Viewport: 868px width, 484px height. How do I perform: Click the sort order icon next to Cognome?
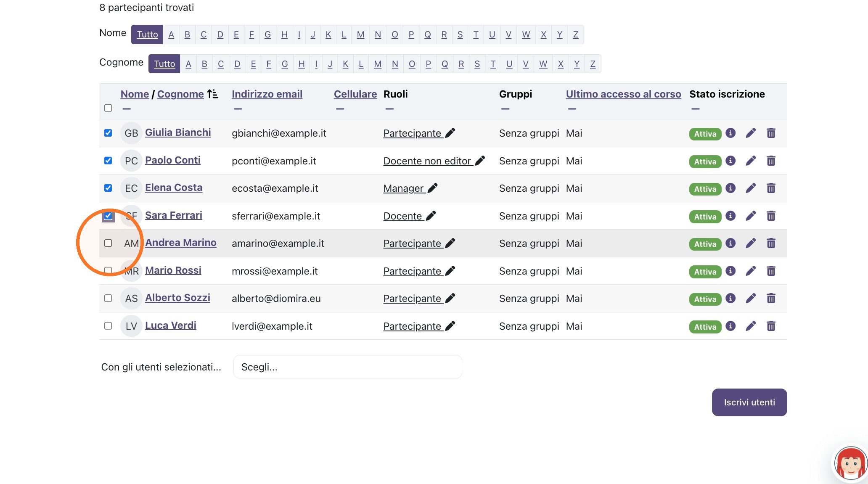pos(213,94)
